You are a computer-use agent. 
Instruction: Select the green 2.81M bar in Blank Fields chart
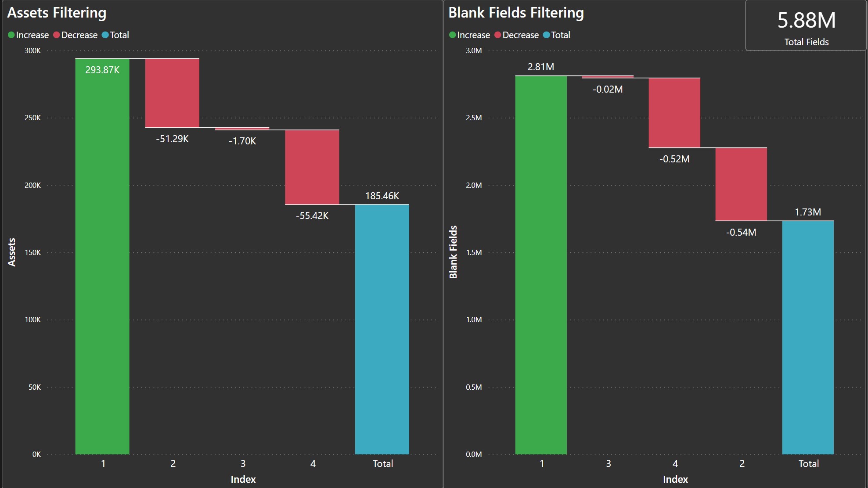541,263
